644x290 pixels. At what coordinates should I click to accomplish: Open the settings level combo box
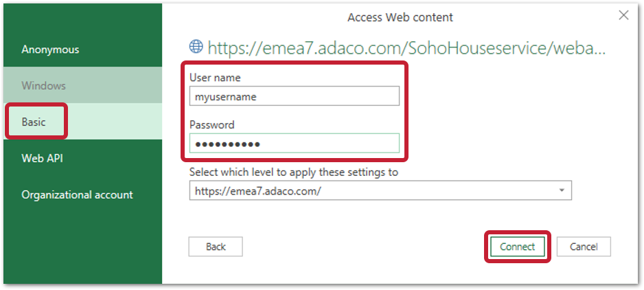point(380,190)
